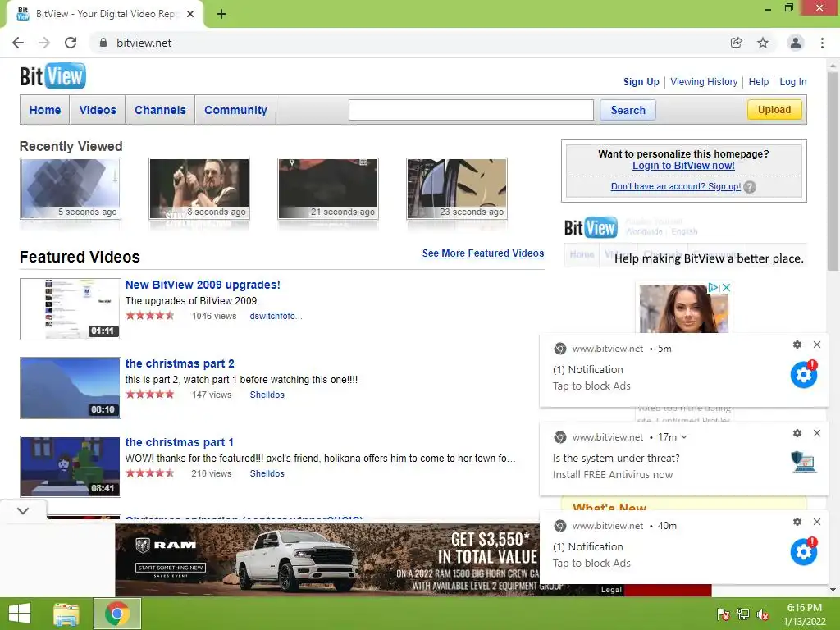Click the computer shield icon in antivirus notification
This screenshot has height=630, width=840.
[x=804, y=462]
